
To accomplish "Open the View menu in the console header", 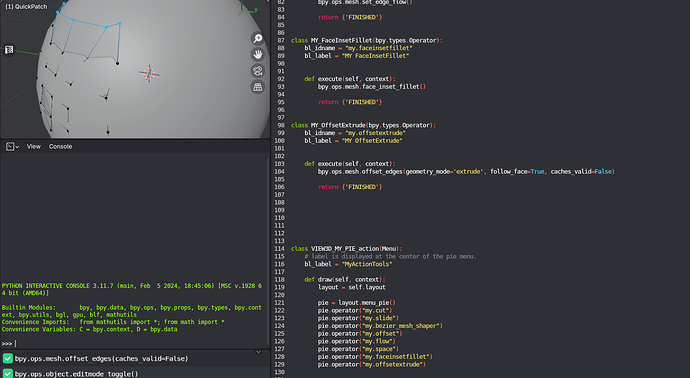I will coord(33,147).
